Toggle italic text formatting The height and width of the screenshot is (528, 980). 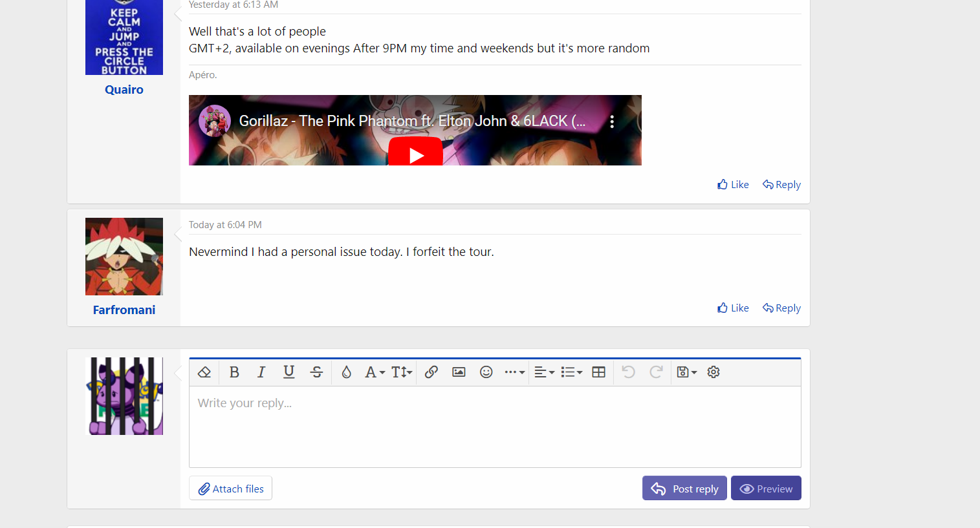pos(261,372)
